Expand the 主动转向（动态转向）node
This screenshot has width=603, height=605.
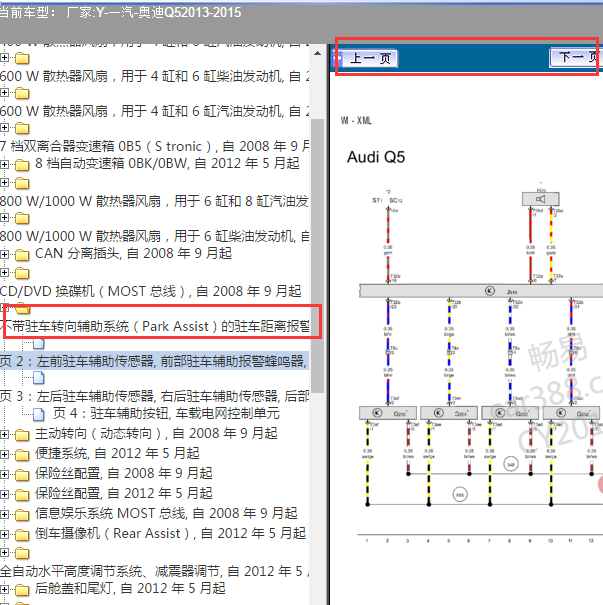click(x=4, y=434)
